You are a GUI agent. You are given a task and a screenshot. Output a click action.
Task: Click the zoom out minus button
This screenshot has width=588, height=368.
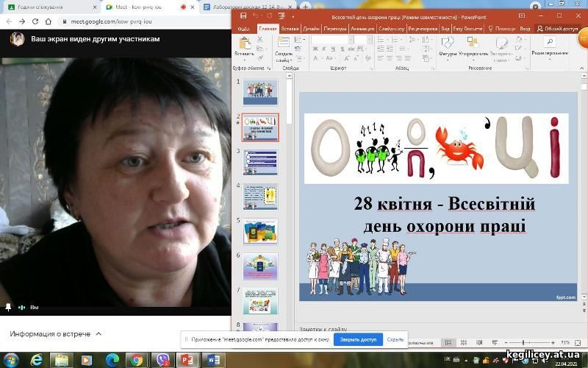[x=506, y=343]
